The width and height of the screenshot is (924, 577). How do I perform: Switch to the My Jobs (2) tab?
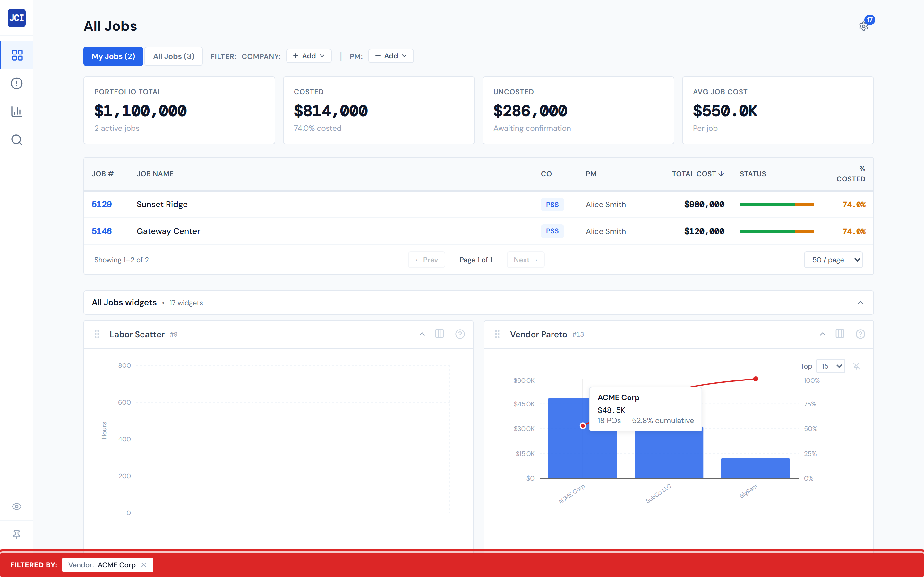113,56
